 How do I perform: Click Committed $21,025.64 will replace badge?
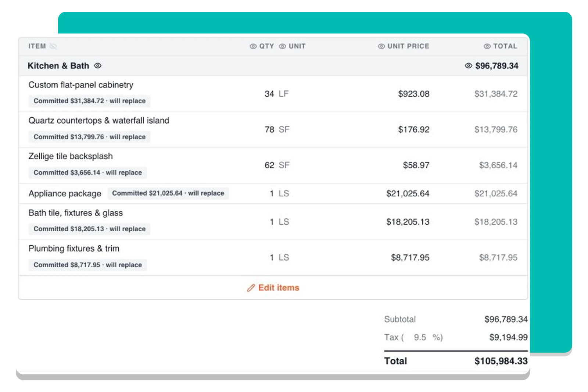point(168,193)
